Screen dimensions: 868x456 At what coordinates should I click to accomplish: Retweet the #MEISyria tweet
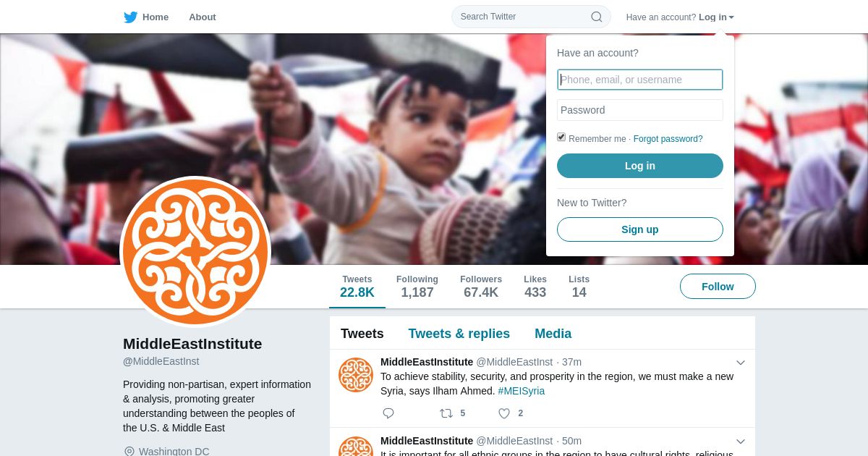[x=446, y=413]
